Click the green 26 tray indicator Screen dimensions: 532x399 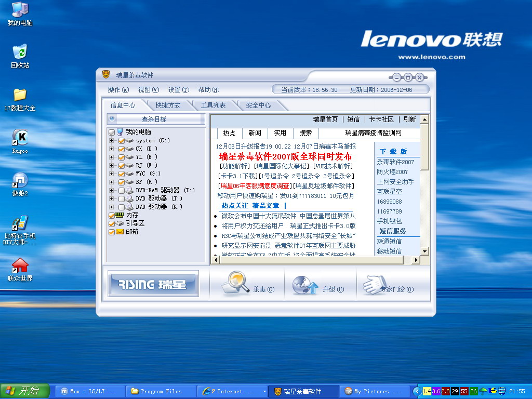pyautogui.click(x=474, y=391)
